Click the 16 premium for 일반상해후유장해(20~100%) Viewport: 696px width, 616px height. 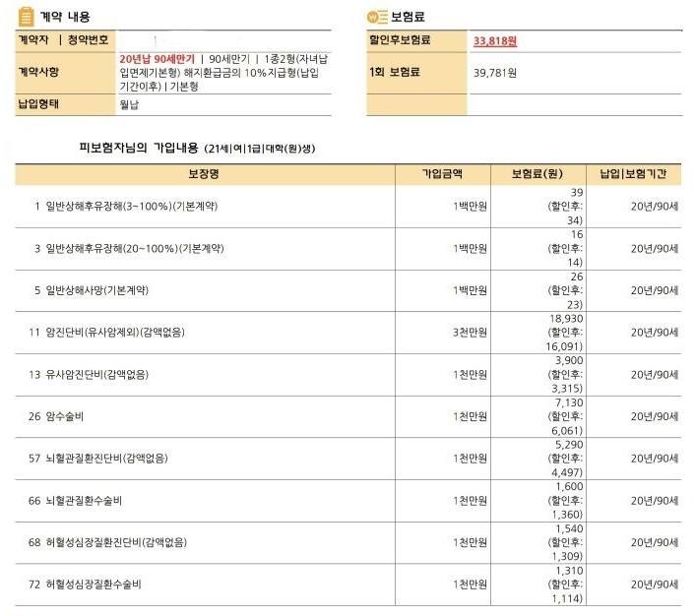coord(577,234)
